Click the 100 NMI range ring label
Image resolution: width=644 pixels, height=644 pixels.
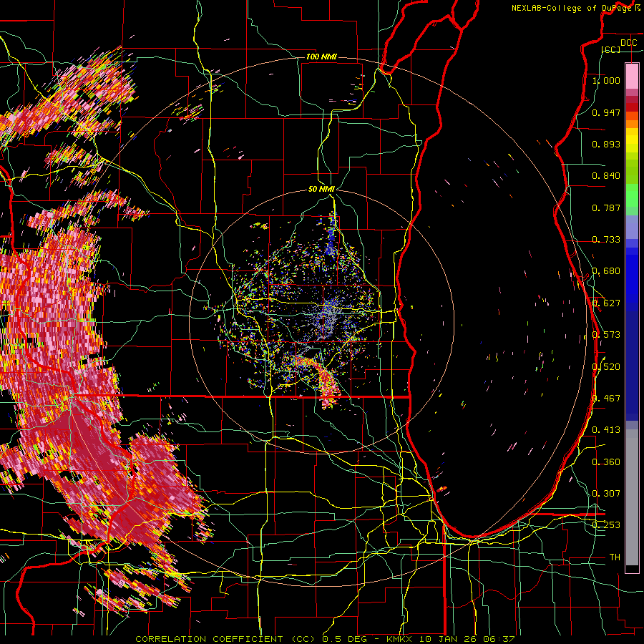pyautogui.click(x=321, y=57)
